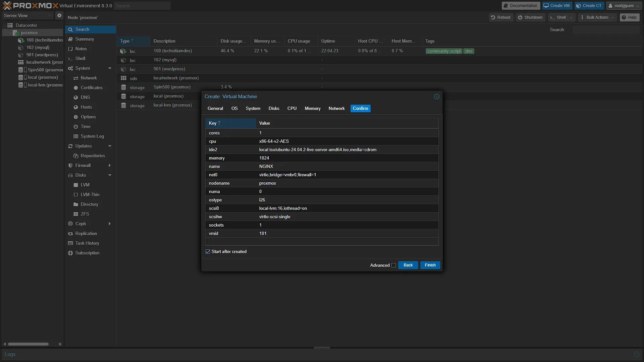
Task: Sort by the Key column header
Action: click(x=230, y=123)
